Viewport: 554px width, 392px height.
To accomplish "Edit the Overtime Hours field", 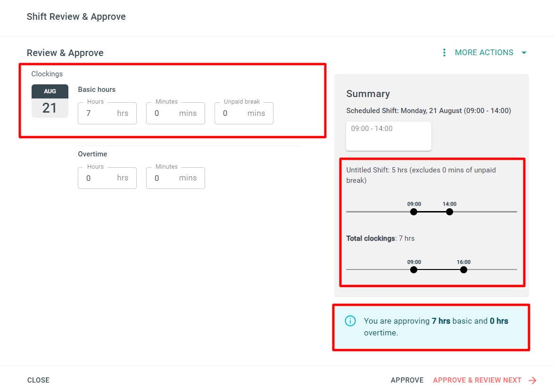I will [x=107, y=178].
